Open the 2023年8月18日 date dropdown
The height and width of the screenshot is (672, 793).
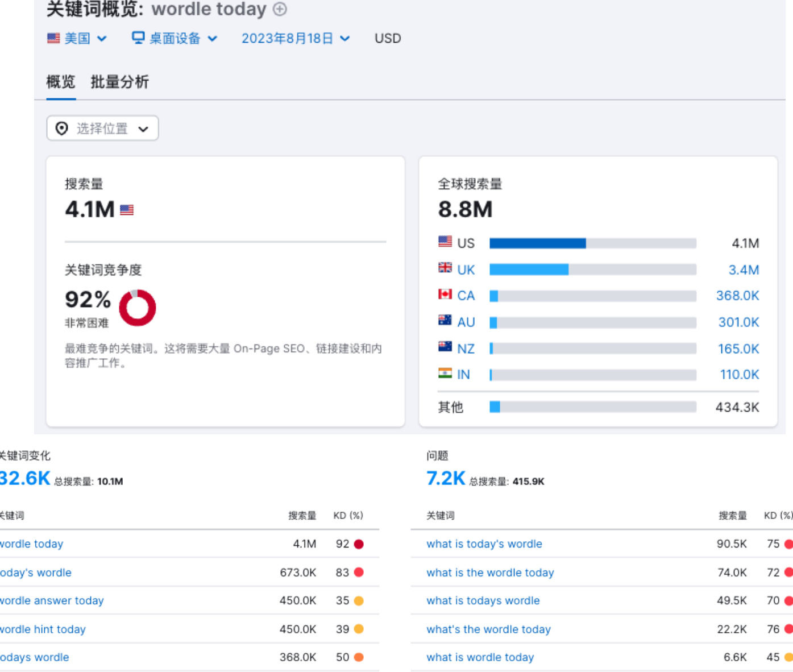click(296, 38)
